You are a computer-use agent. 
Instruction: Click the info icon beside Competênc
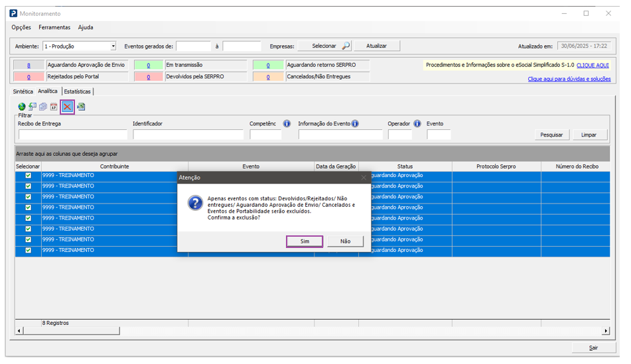click(x=287, y=123)
